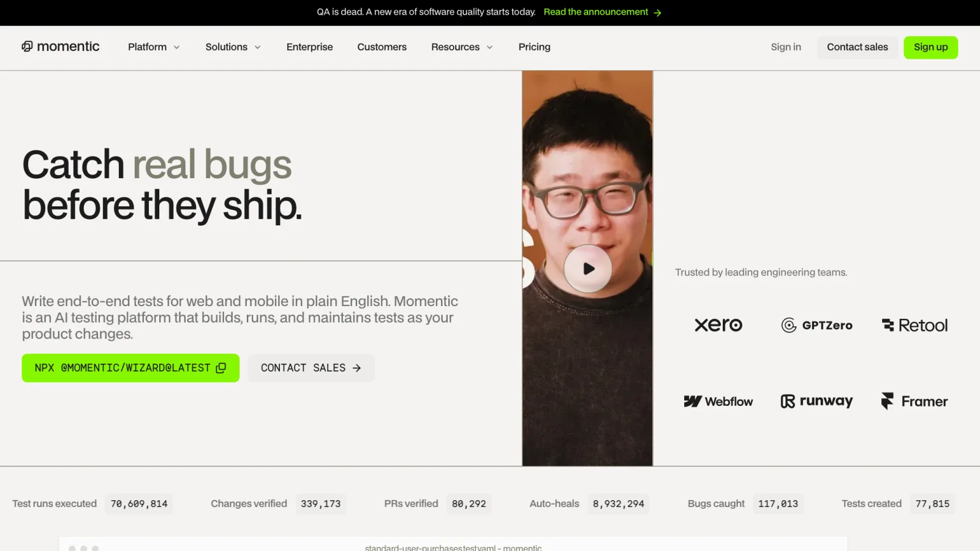Click the Bugs caught value 117,013

(778, 504)
